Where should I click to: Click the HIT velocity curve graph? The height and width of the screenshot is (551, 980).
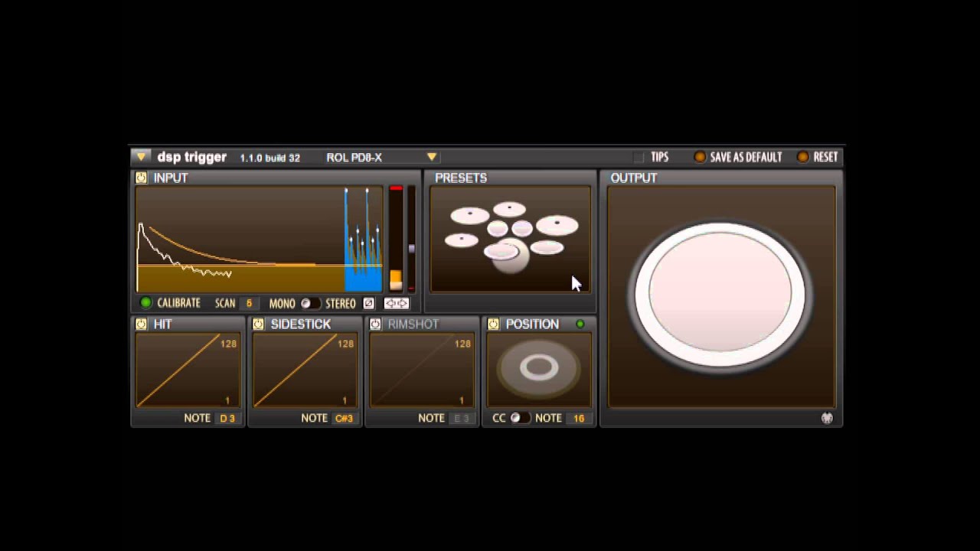188,370
